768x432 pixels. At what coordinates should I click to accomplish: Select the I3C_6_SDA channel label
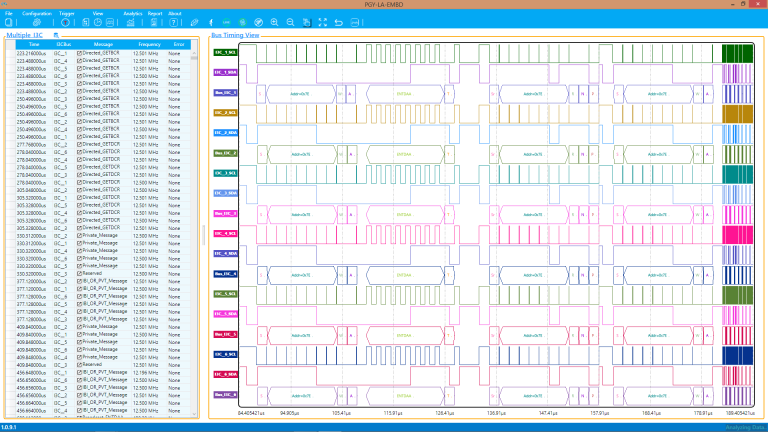(x=225, y=374)
